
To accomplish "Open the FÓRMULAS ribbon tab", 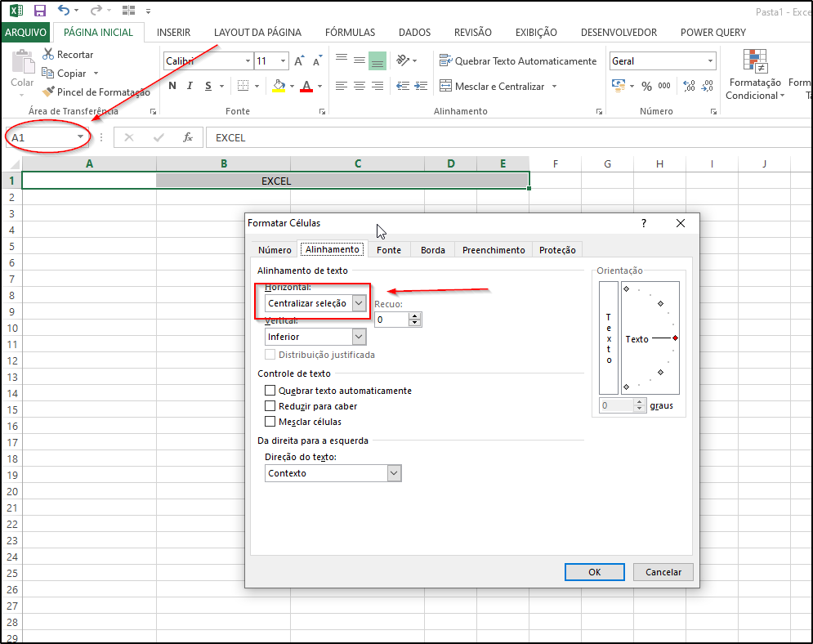I will [x=350, y=33].
